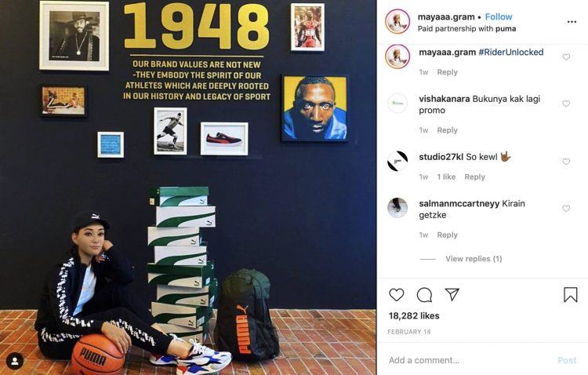Open comments via speech bubble icon
Viewport: 588px width, 375px height.
pos(424,295)
